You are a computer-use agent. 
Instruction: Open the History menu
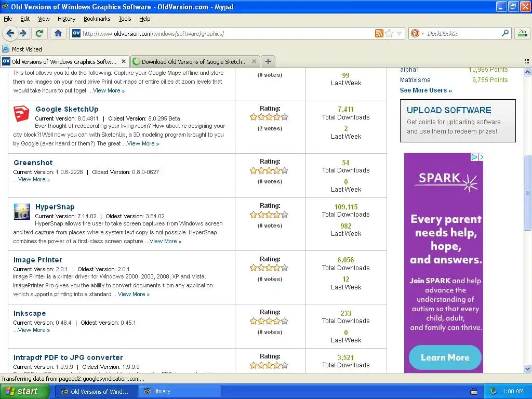tap(66, 19)
